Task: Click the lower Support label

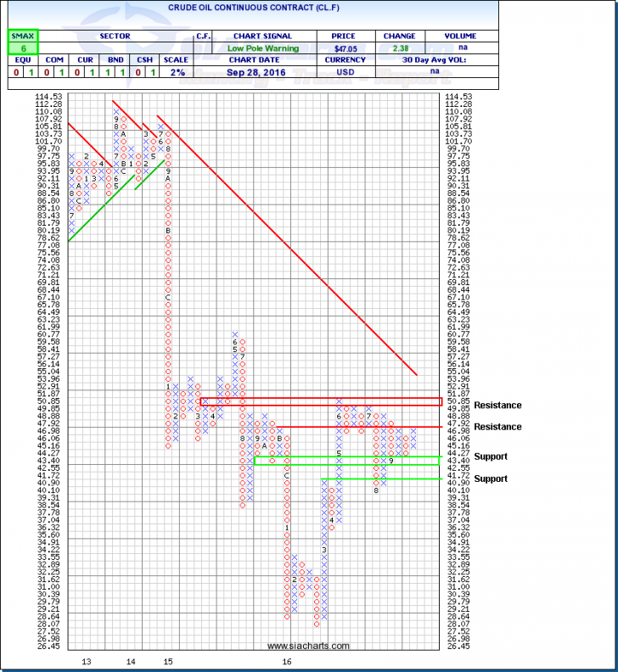Action: pyautogui.click(x=491, y=479)
